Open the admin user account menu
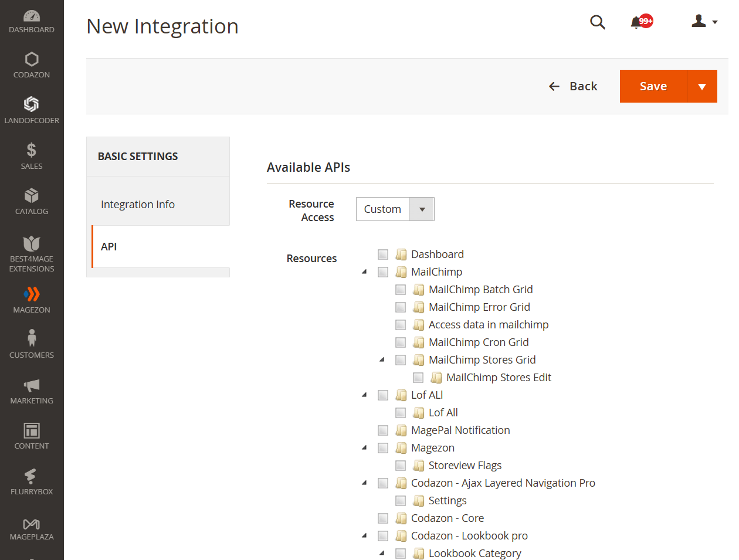Image resolution: width=739 pixels, height=560 pixels. 705,22
